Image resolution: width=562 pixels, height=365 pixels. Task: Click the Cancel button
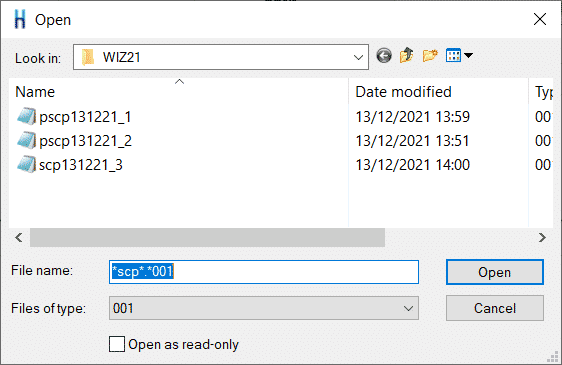pos(495,308)
